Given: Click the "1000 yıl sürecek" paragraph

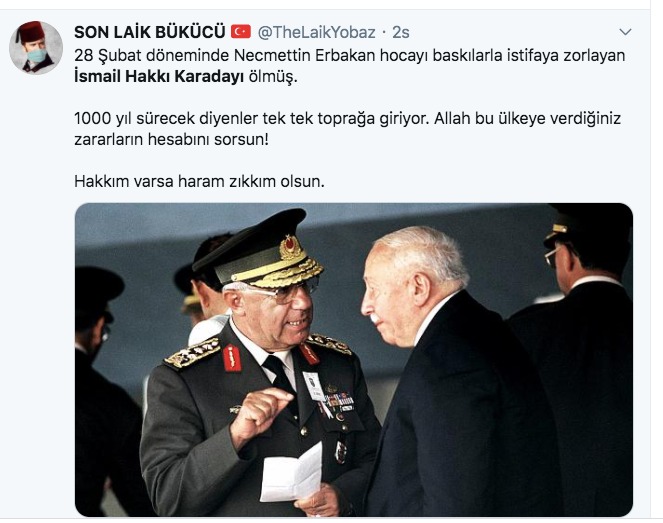Looking at the screenshot, I should pyautogui.click(x=347, y=129).
